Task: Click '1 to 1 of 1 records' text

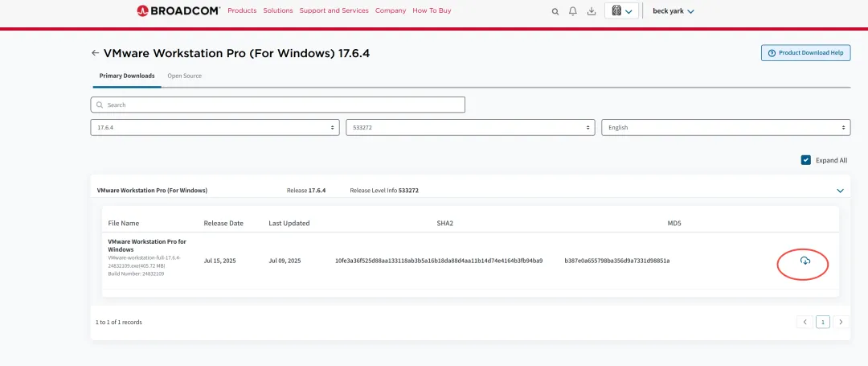Action: pyautogui.click(x=118, y=323)
